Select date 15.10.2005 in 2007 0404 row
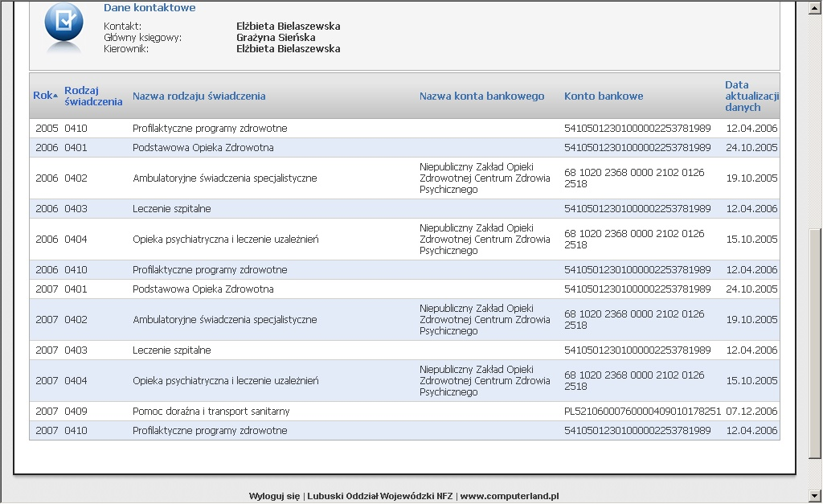The height and width of the screenshot is (504, 823). [751, 380]
